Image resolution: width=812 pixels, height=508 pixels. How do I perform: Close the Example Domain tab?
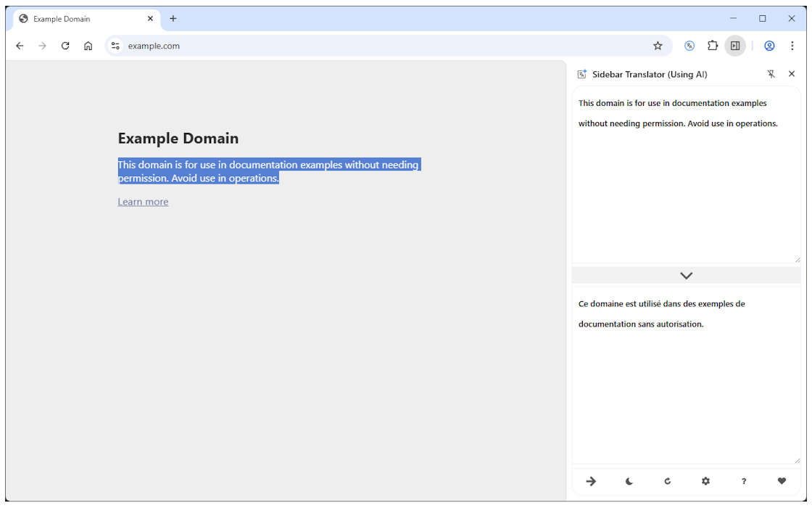click(150, 19)
